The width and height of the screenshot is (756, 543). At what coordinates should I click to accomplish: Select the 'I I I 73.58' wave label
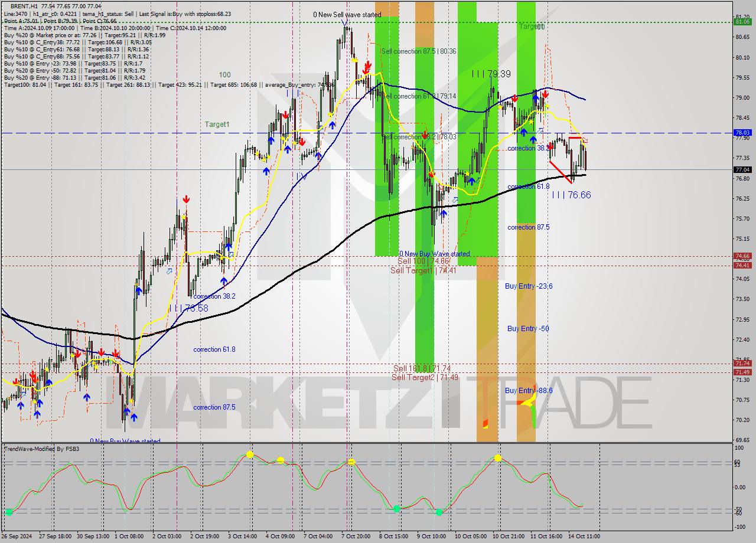(188, 308)
